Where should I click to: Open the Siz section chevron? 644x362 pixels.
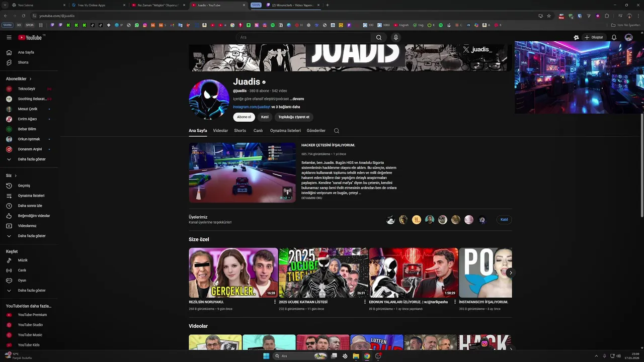click(16, 175)
